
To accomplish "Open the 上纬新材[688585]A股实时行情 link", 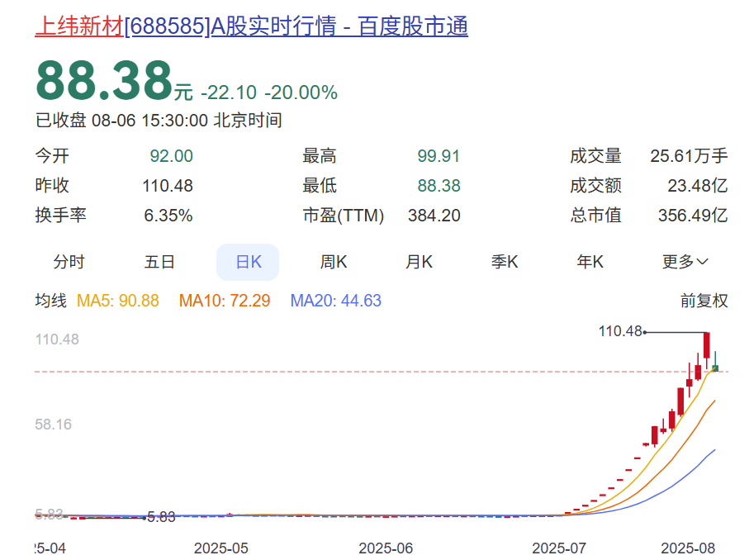I will pos(251,26).
